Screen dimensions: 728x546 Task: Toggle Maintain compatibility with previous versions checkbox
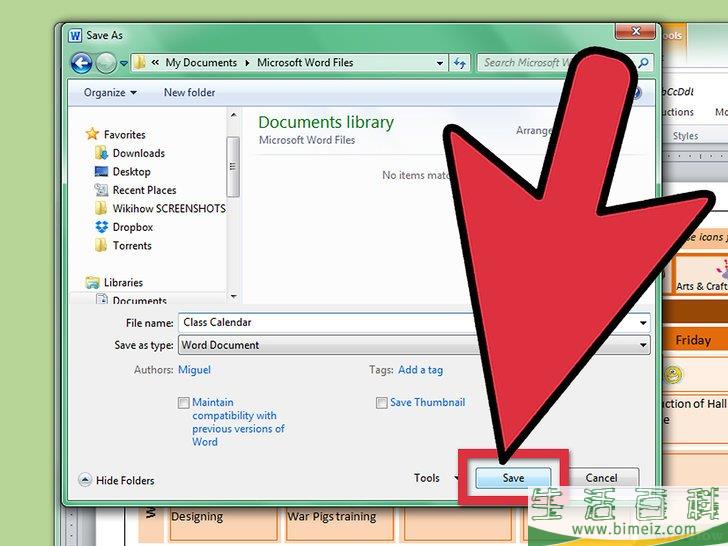pyautogui.click(x=184, y=403)
